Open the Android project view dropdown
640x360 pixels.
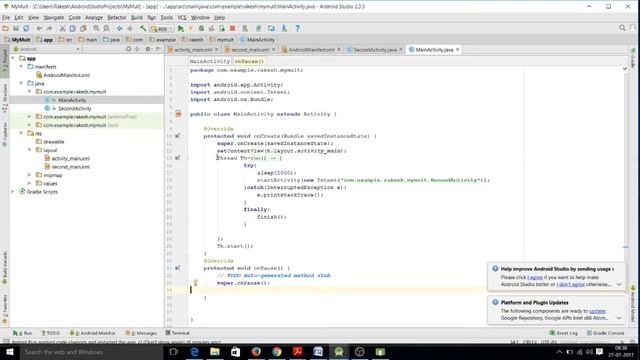click(47, 49)
